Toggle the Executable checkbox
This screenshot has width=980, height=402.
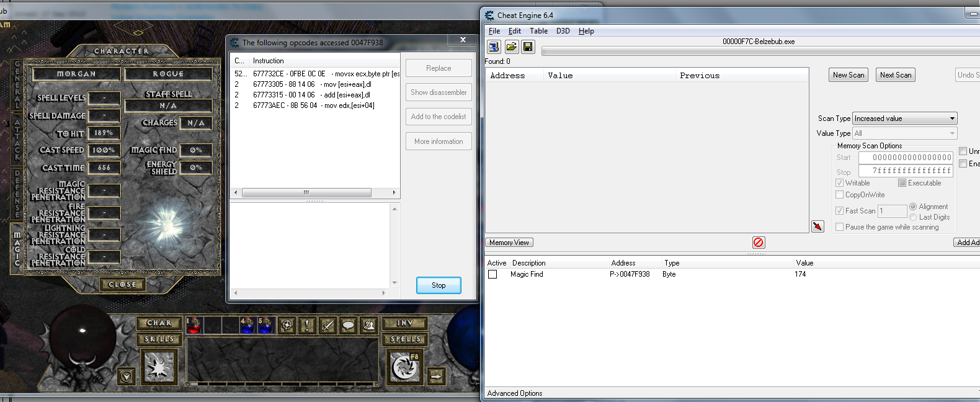(x=902, y=183)
